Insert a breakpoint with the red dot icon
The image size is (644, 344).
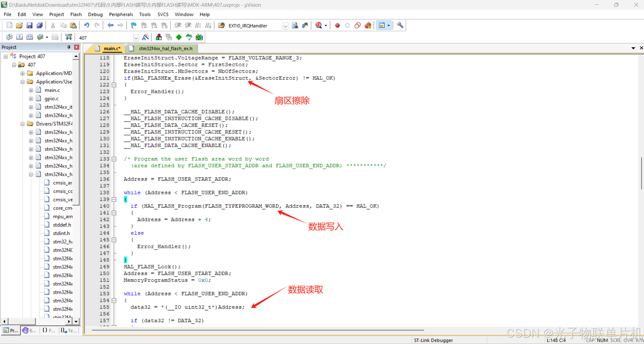(337, 25)
